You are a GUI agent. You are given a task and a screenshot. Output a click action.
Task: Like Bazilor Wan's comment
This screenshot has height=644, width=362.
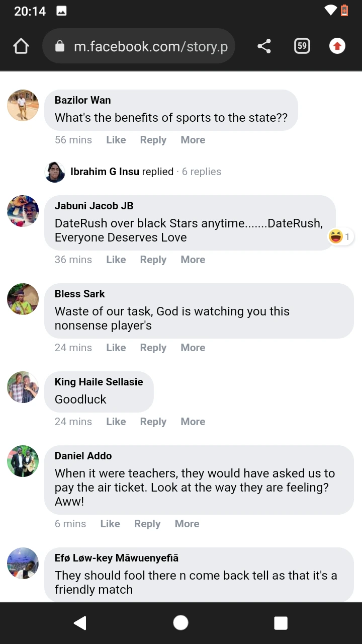tap(116, 140)
